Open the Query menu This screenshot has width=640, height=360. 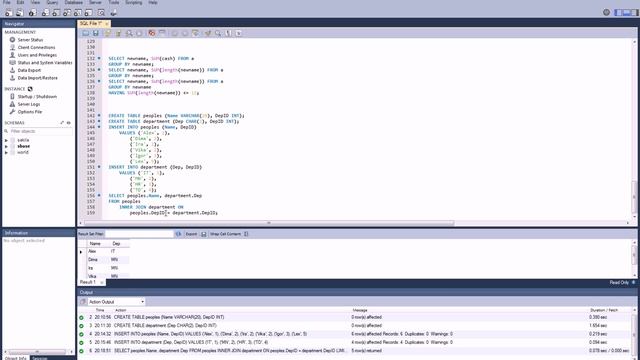(52, 2)
